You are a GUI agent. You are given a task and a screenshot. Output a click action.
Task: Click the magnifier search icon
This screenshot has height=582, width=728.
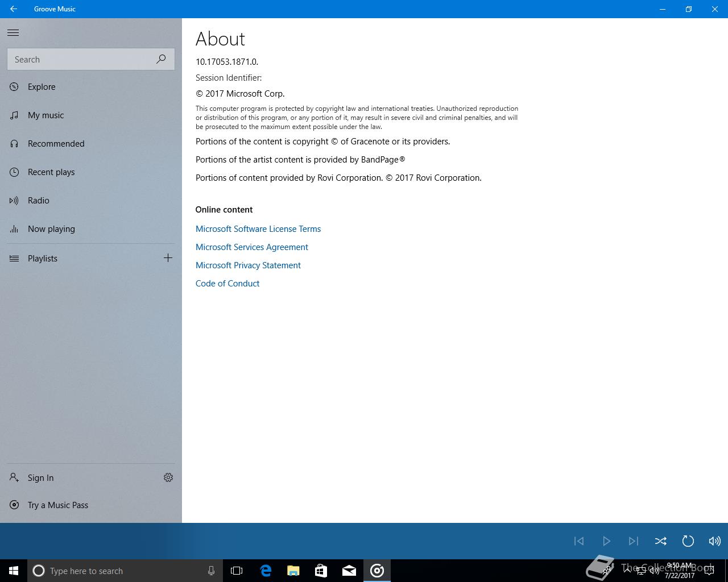coord(162,59)
